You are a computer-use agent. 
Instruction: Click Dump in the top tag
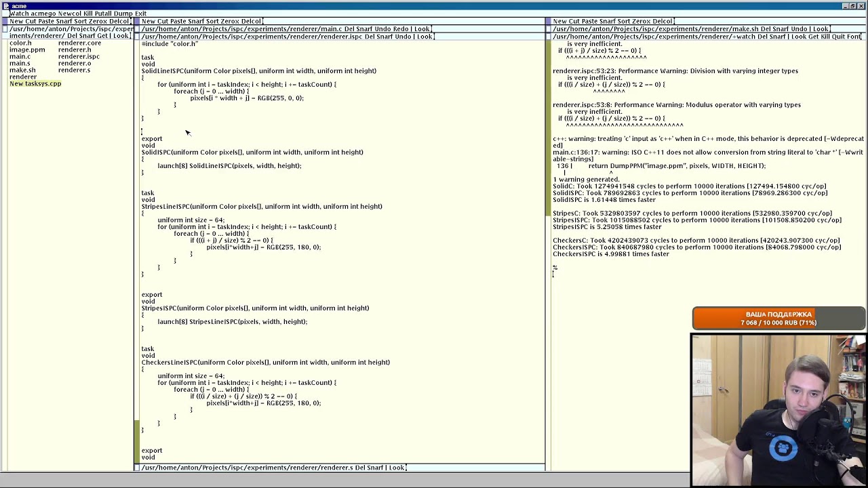(x=123, y=14)
